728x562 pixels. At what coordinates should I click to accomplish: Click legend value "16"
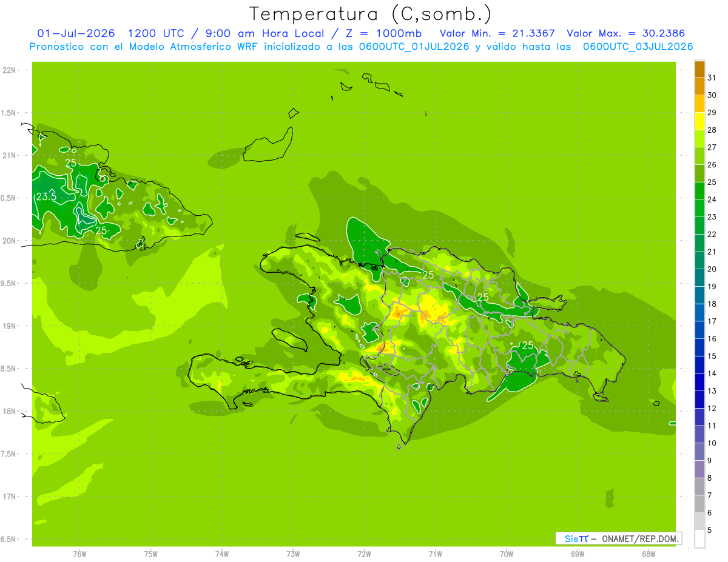tap(712, 339)
